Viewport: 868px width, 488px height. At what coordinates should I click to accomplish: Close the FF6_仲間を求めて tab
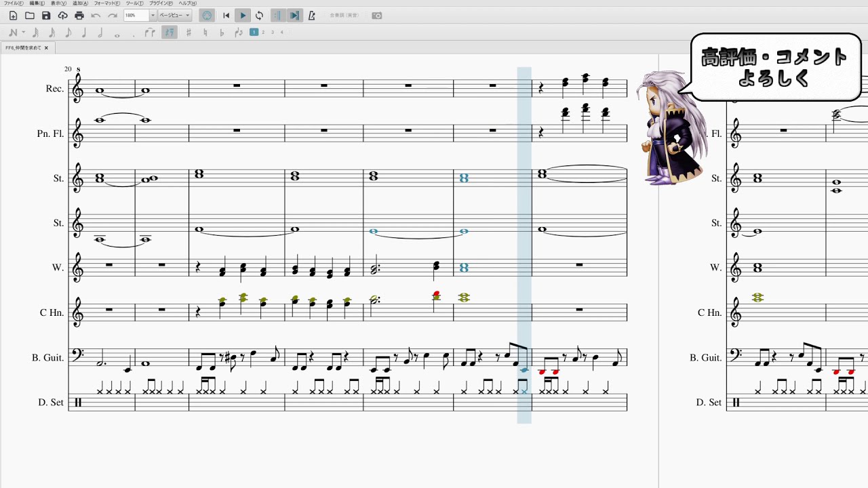[47, 47]
